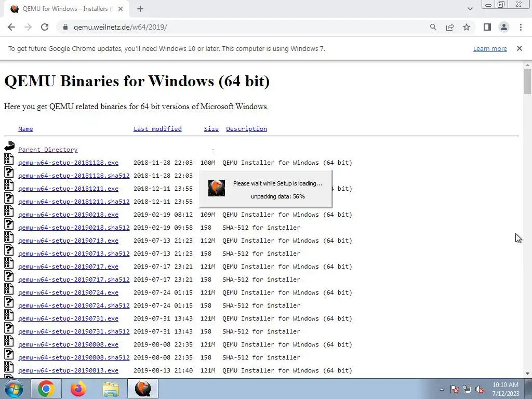Open the Chrome three-dot menu
Viewport: 532px width, 399px height.
pyautogui.click(x=521, y=27)
